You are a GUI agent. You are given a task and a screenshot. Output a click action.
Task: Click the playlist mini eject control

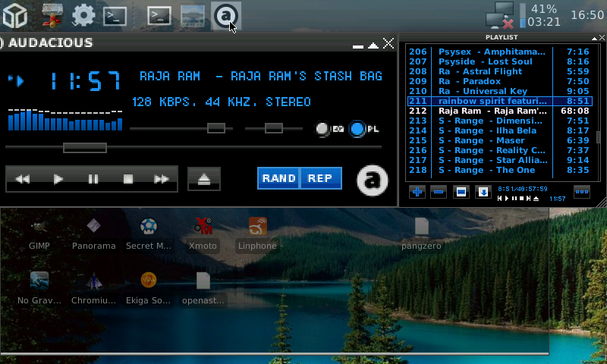(536, 199)
